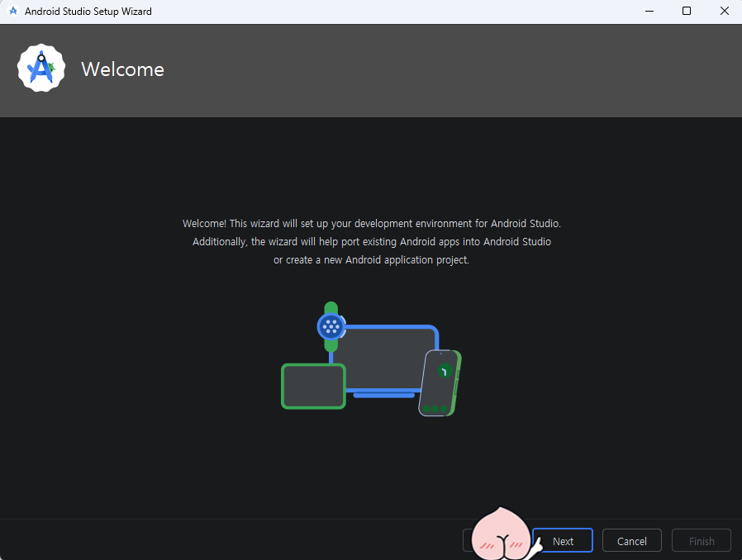Click the Cancel button
Screen dimensions: 742x560
pos(632,540)
